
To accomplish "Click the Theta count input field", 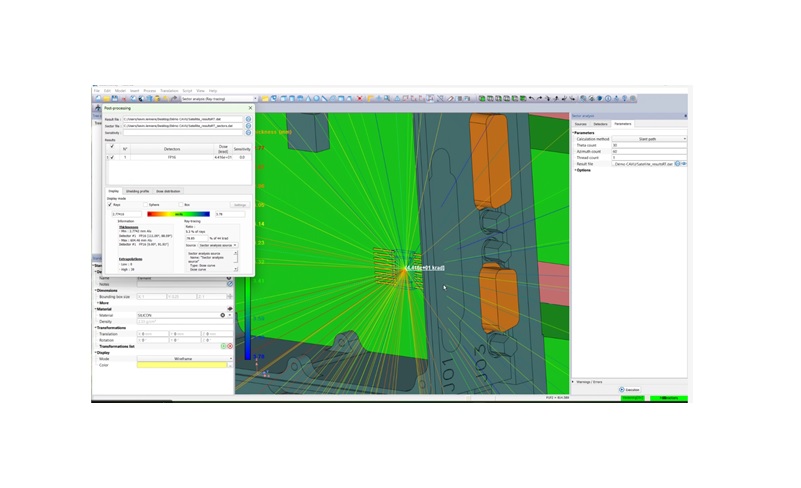I will tap(649, 145).
